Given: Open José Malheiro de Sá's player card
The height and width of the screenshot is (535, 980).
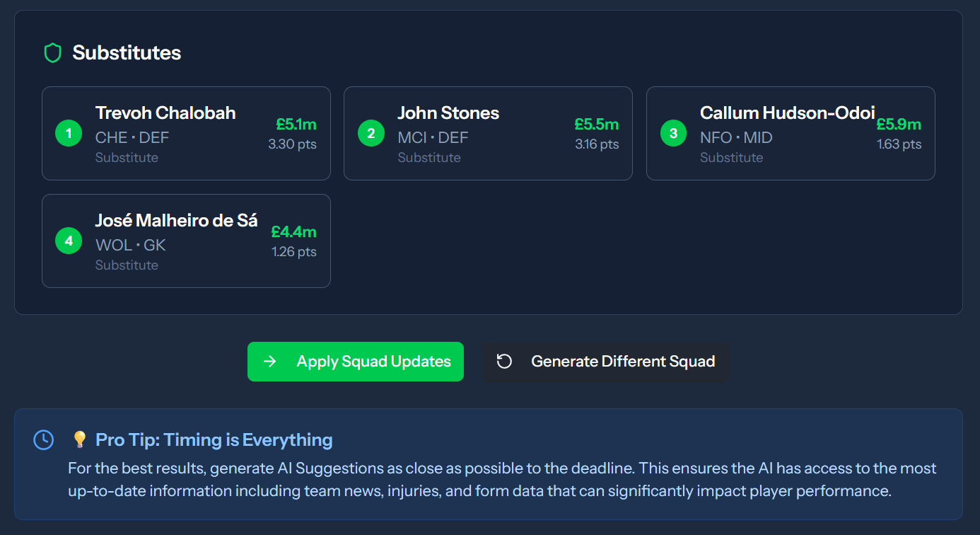Looking at the screenshot, I should point(176,220).
